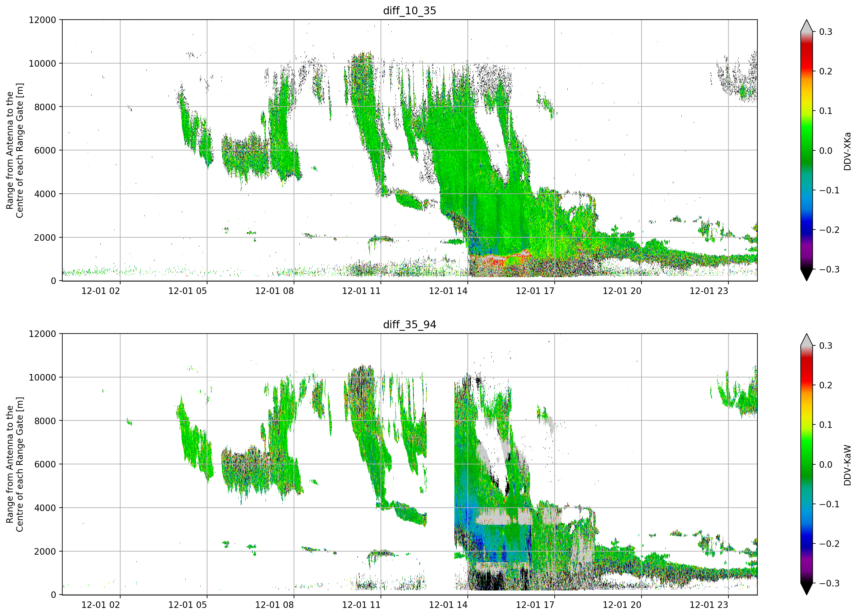Click '12-01 11' tick under diff_35_94
This screenshot has width=858, height=616.
click(x=361, y=605)
